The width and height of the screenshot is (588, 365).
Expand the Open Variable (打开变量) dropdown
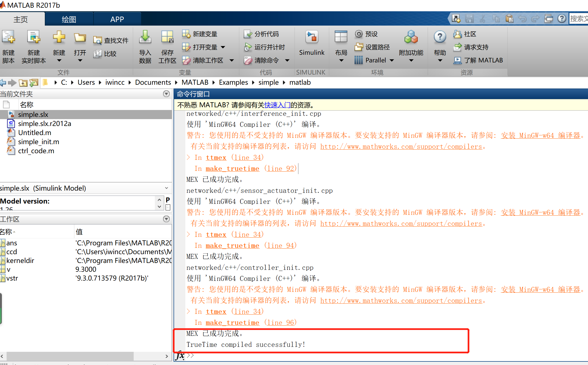(223, 47)
